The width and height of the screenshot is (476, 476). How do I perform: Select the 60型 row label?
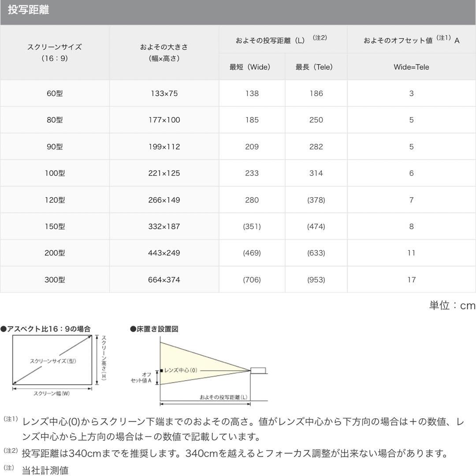[x=55, y=93]
